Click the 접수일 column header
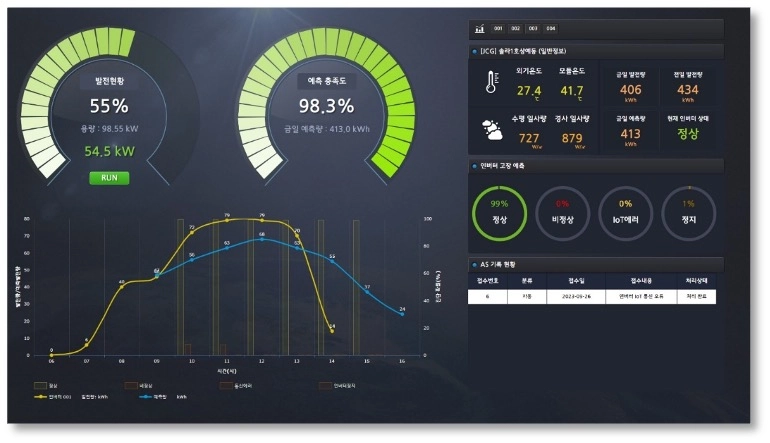 (576, 281)
